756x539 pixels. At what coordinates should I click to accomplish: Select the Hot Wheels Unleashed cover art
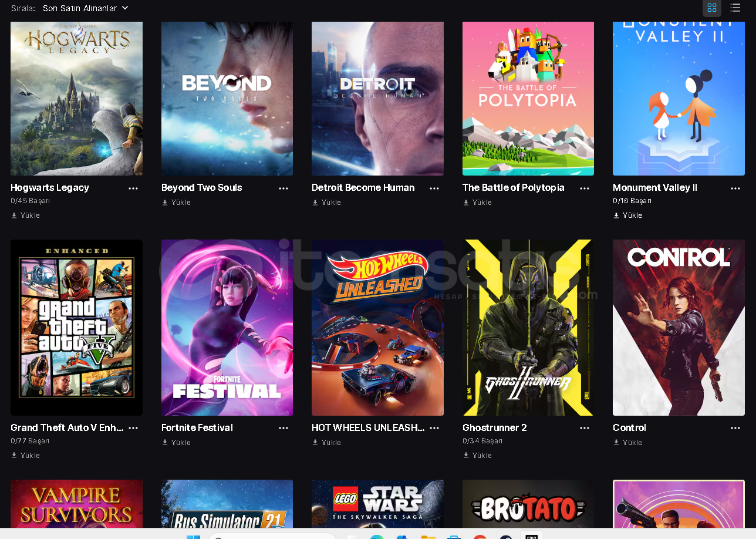click(377, 328)
